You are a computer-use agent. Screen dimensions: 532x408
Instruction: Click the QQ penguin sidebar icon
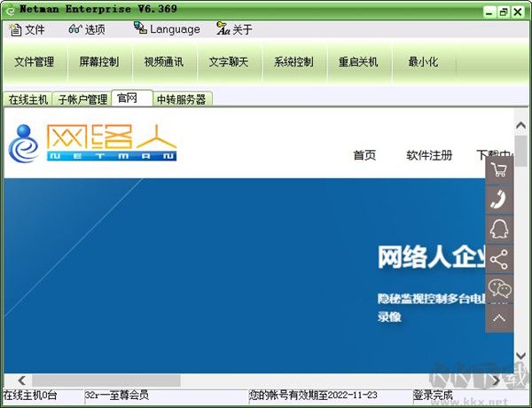(x=499, y=230)
